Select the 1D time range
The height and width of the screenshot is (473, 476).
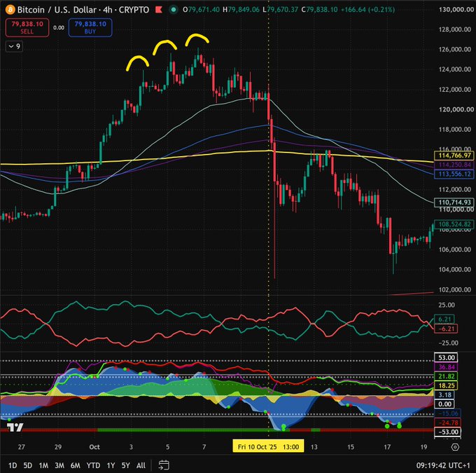click(x=13, y=465)
